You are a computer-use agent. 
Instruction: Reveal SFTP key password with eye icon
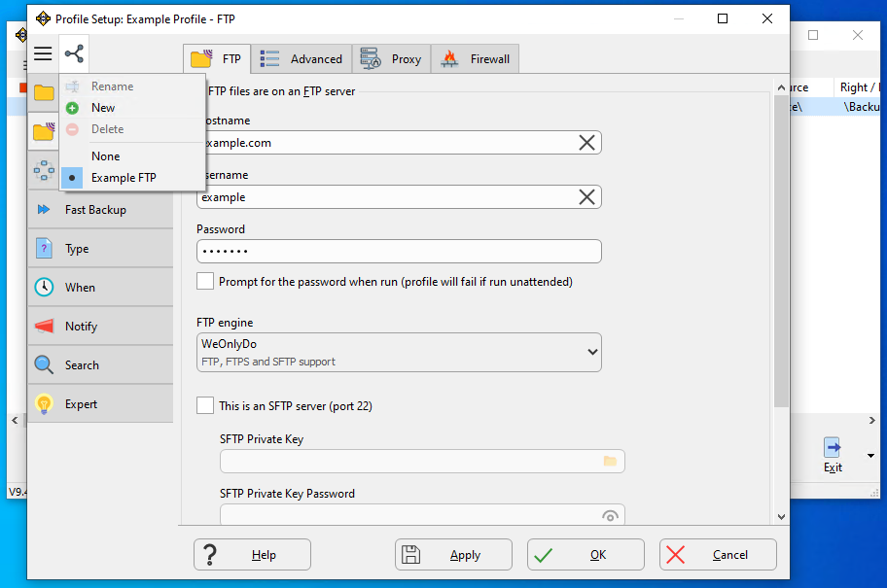point(610,515)
